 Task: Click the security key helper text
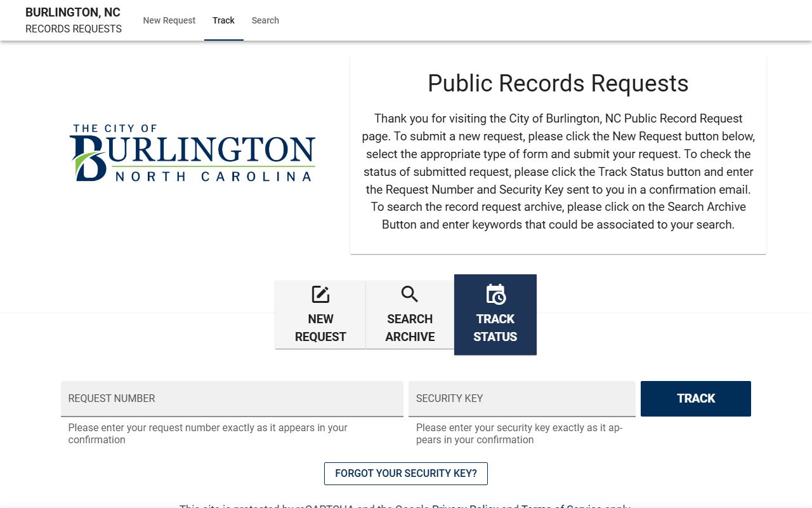[520, 434]
